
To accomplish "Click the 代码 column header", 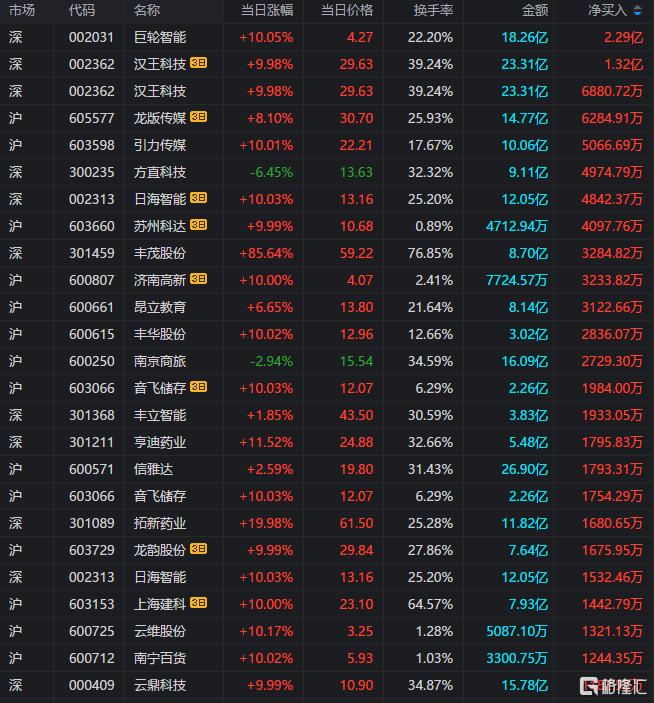I will tap(82, 10).
